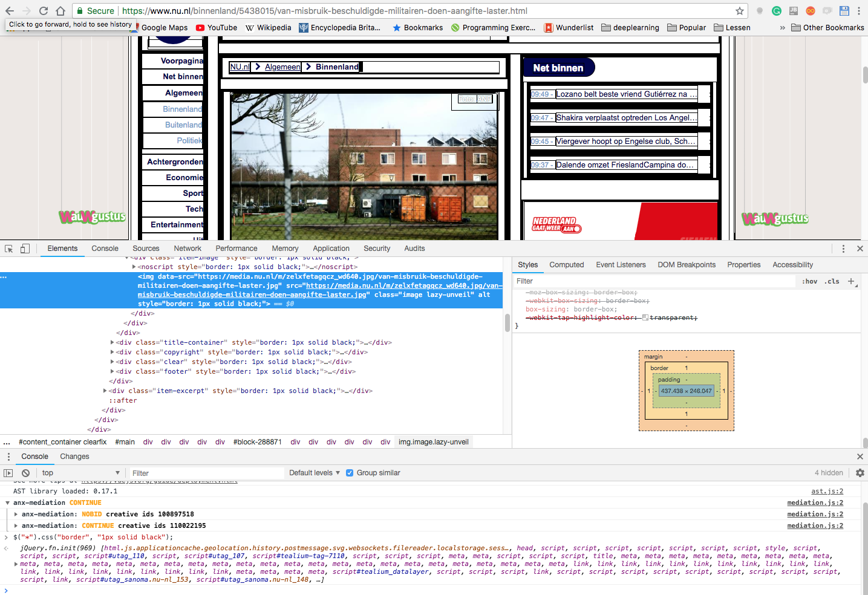Expand the copyright div node

[113, 352]
